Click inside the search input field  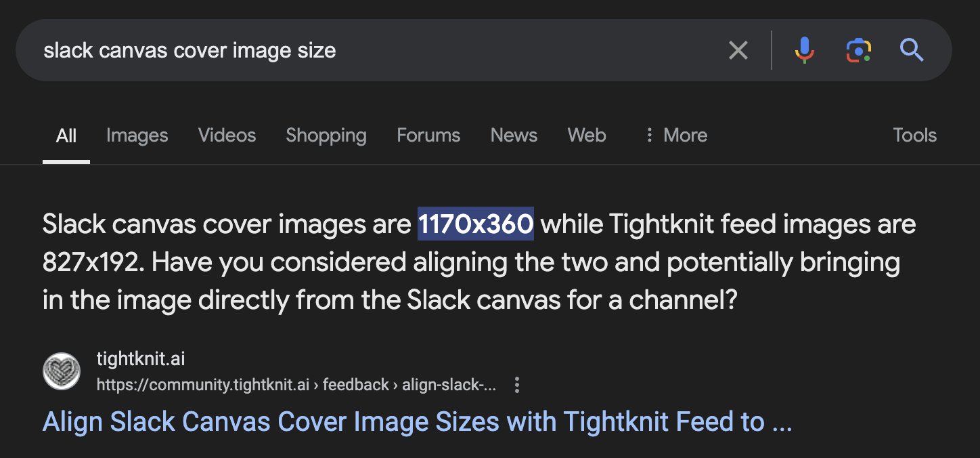click(x=338, y=50)
